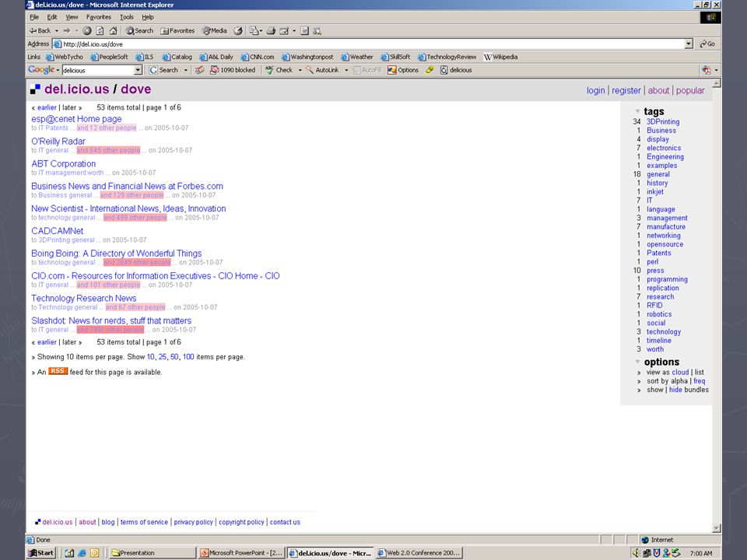
Task: Switch tags view to cloud
Action: [x=680, y=372]
